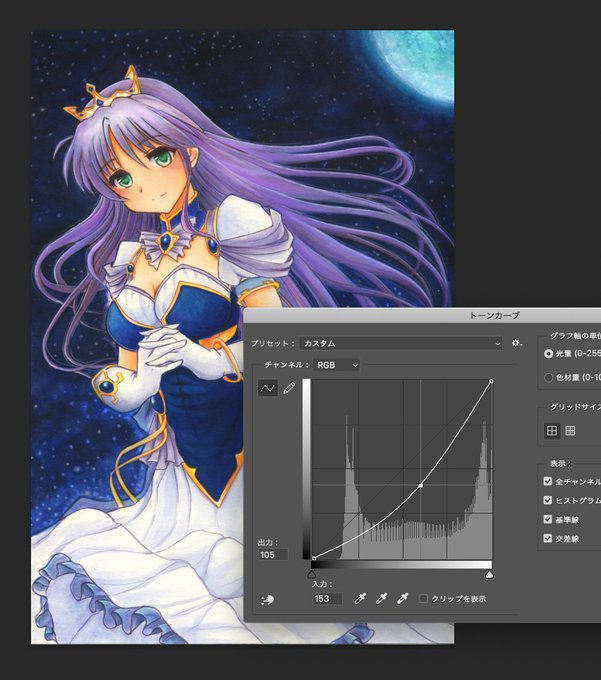Open the チャンネル RGB dropdown
Viewport: 601px width, 680px height.
[336, 365]
